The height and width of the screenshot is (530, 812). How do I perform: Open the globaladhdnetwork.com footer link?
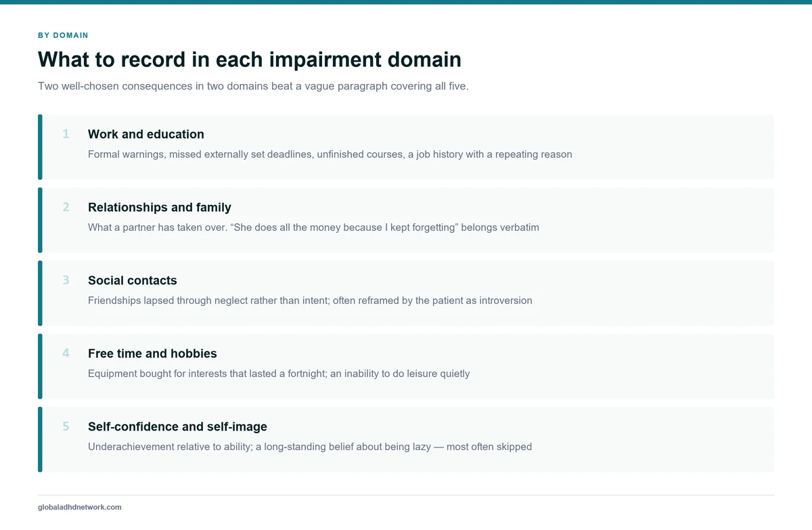pyautogui.click(x=80, y=507)
